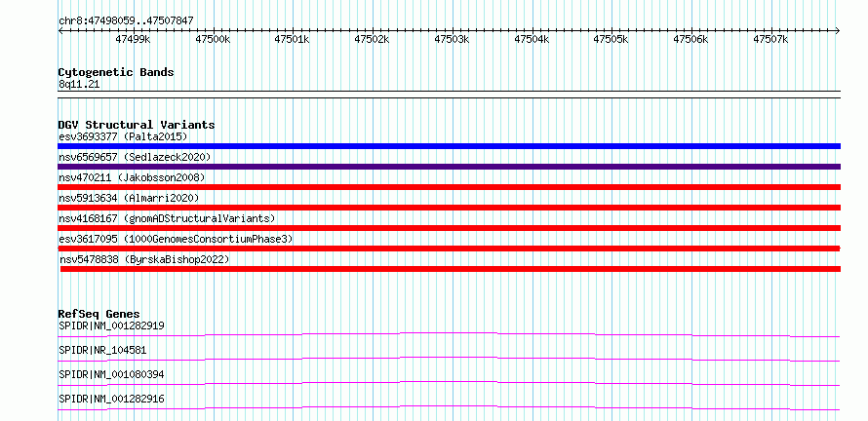Click the red nsv5913634 variant bar

pos(449,208)
